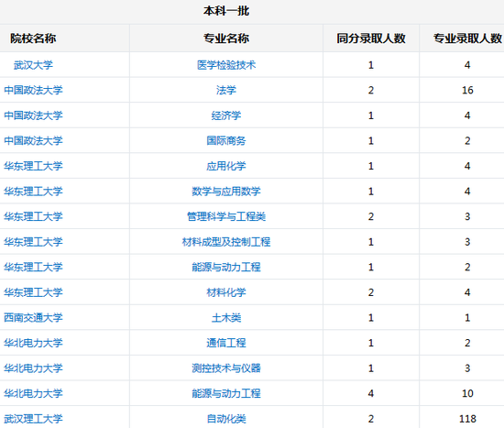Select 同分录取人数 value 2 in 法学 row

pos(371,91)
